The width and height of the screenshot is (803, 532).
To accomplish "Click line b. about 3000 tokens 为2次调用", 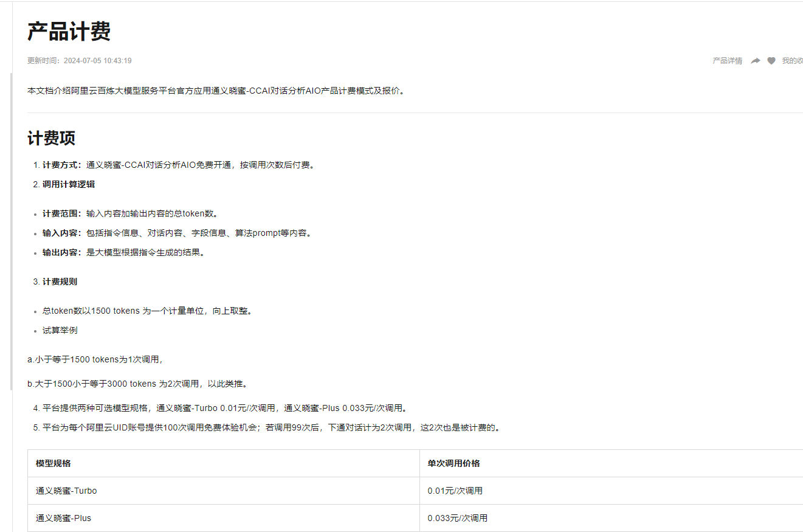I will coord(137,384).
